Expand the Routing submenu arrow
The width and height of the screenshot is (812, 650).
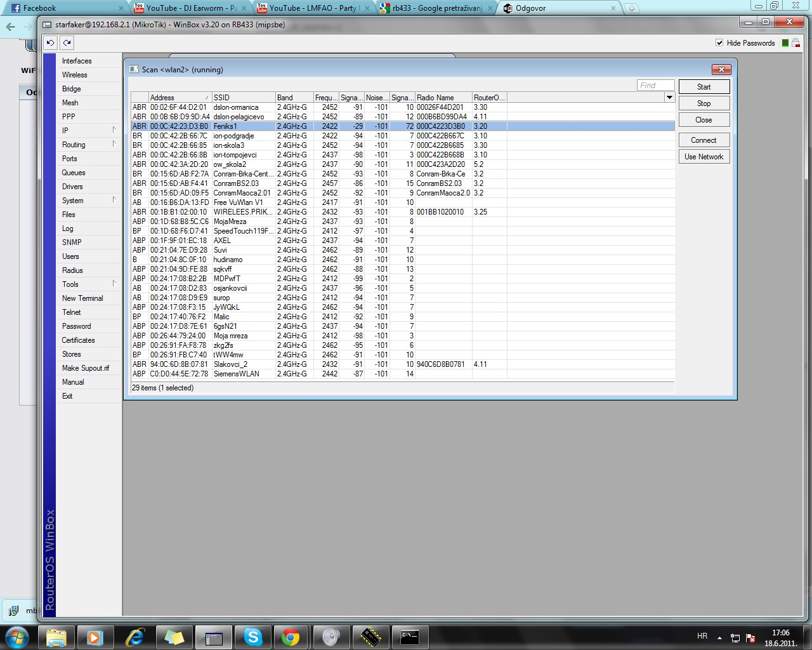pos(114,144)
